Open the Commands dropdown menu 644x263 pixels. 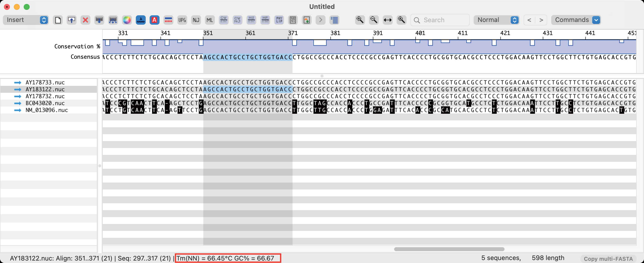[576, 20]
